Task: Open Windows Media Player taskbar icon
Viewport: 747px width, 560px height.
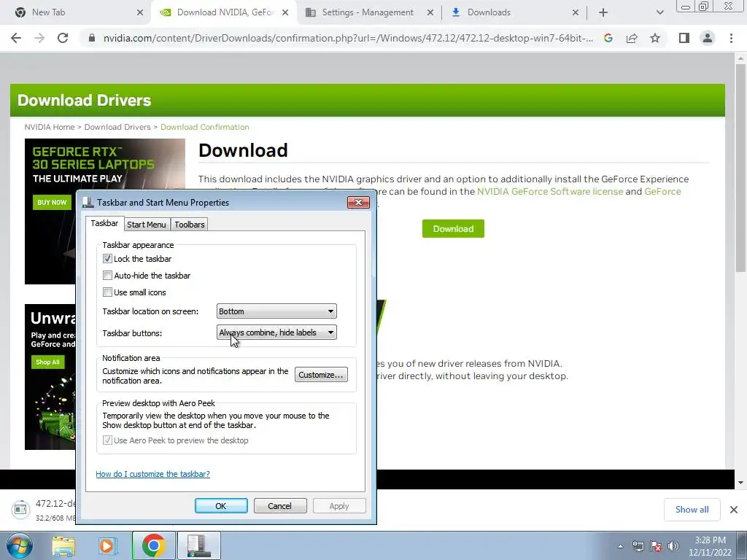Action: pos(108,545)
